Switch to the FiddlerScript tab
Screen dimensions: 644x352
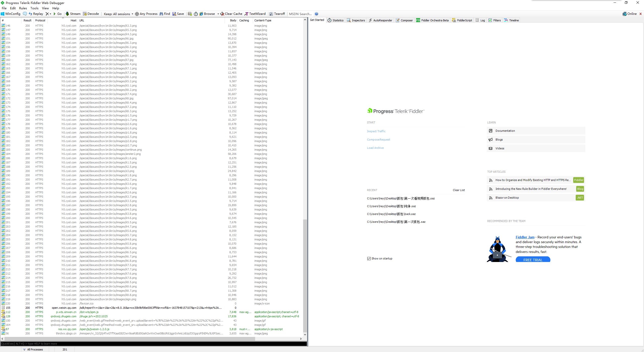462,20
